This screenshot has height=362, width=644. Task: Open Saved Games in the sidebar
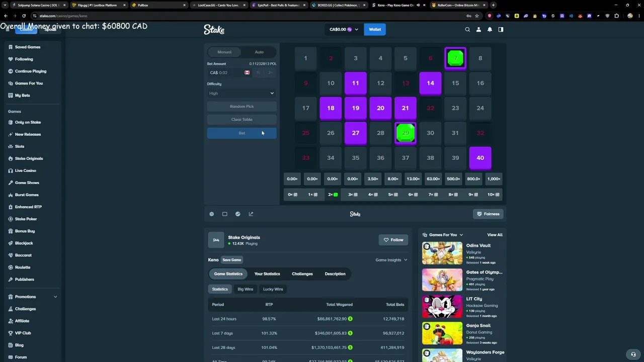tap(28, 47)
